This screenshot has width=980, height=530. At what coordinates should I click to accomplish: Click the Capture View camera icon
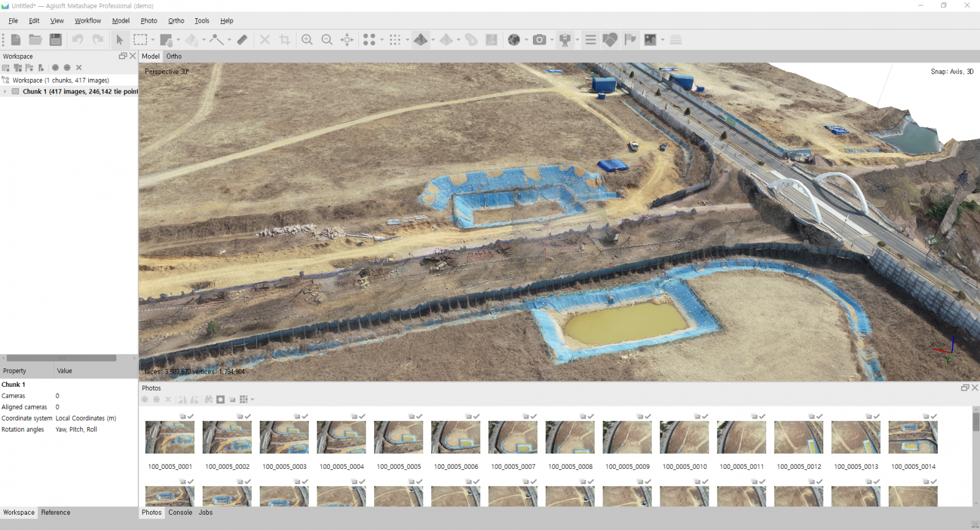(x=539, y=40)
